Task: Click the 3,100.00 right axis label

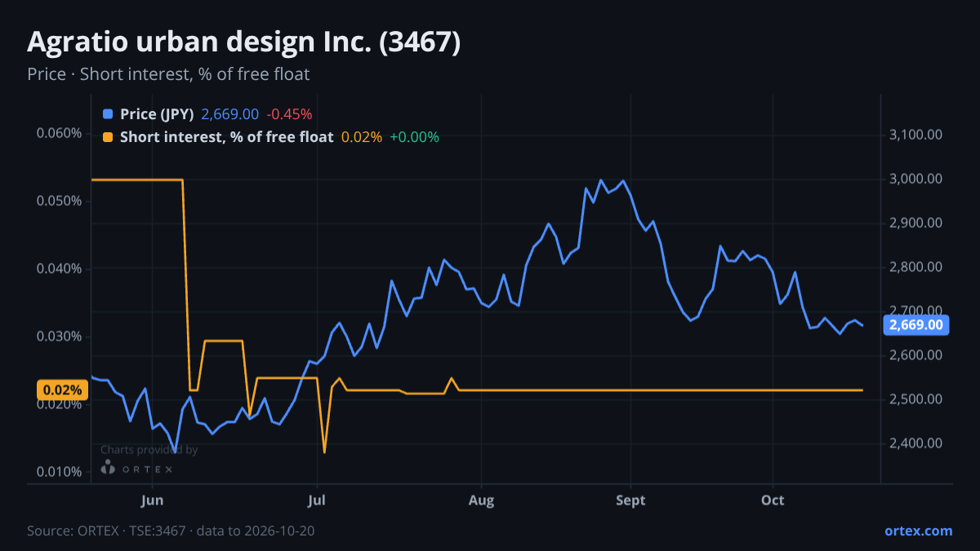Action: point(915,135)
